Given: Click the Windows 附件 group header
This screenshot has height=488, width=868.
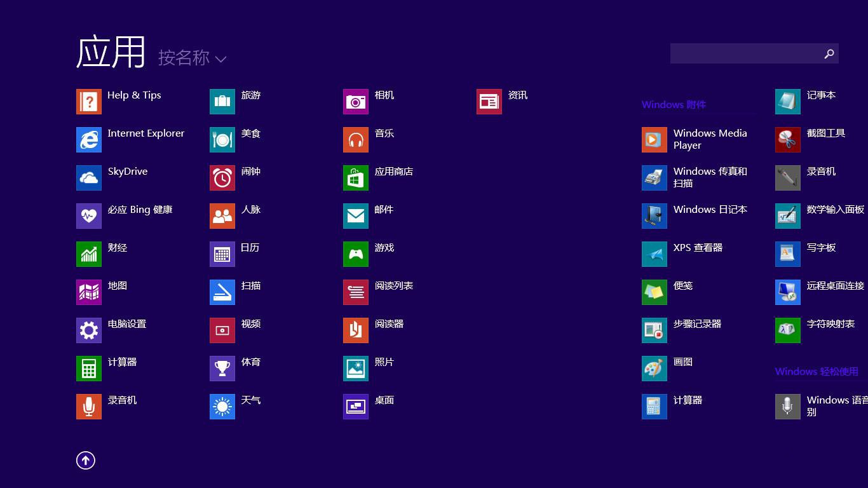Looking at the screenshot, I should [674, 105].
